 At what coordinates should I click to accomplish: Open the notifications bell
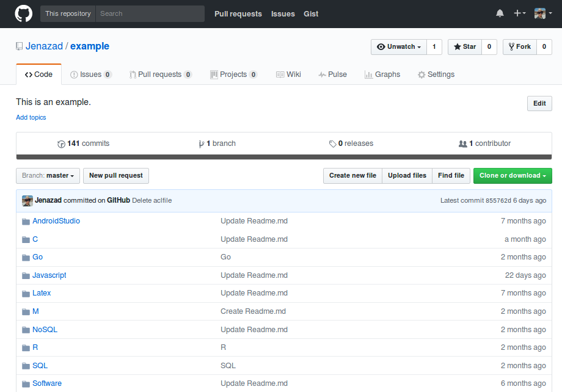(x=500, y=13)
